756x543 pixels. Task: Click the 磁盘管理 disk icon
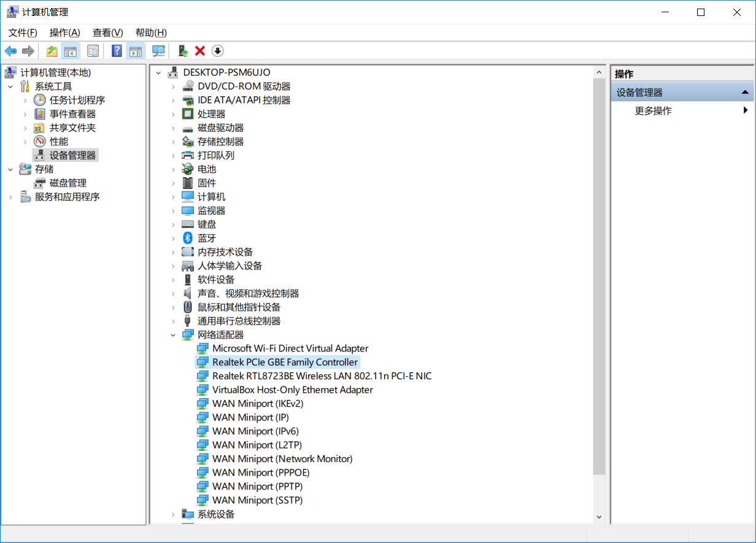click(x=39, y=183)
